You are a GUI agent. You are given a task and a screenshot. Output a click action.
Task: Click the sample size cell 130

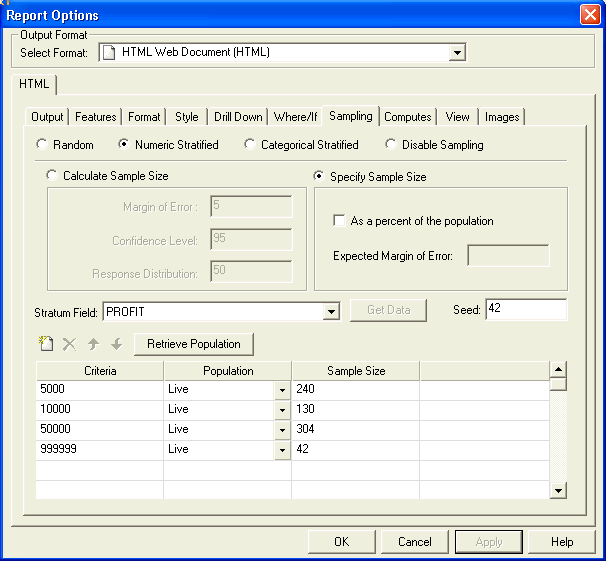coord(356,410)
